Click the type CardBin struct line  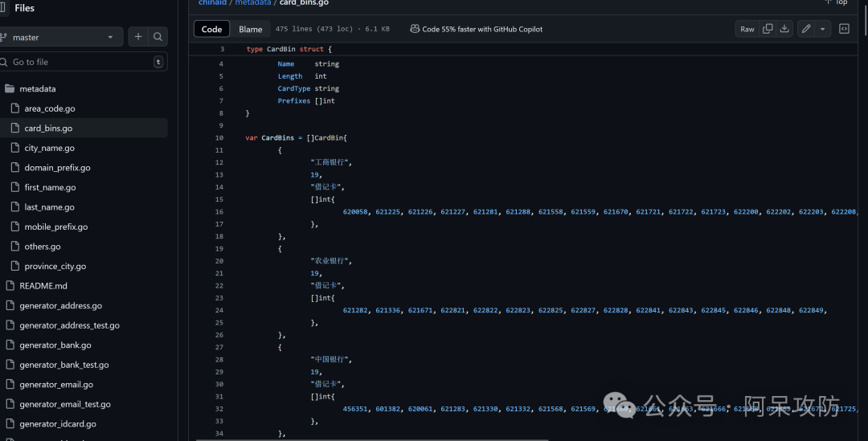pyautogui.click(x=289, y=49)
